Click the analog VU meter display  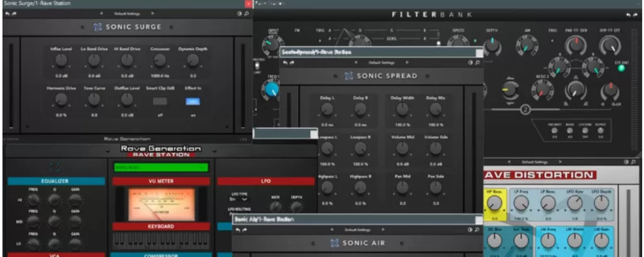point(162,205)
